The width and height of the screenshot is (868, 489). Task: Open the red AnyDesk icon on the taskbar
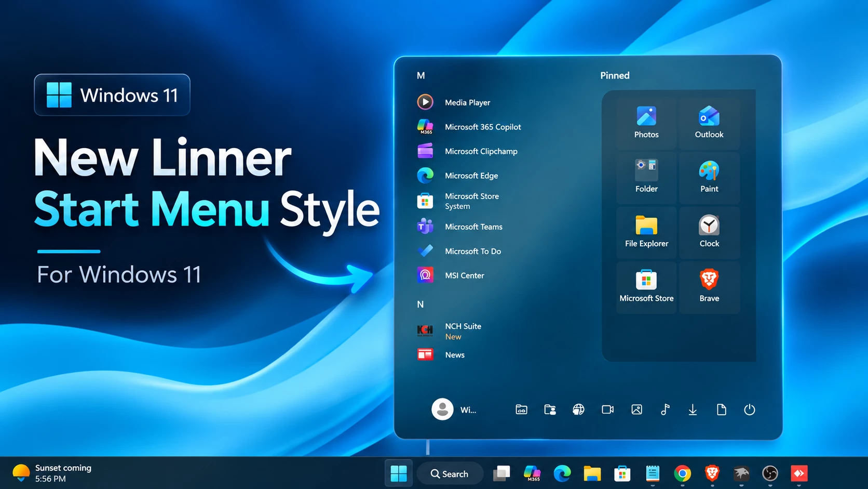[x=799, y=473]
